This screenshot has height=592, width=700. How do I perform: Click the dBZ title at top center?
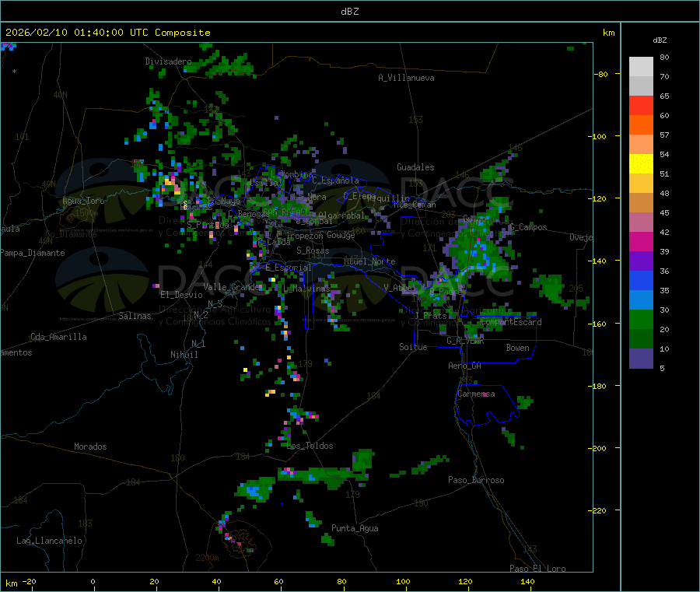(349, 12)
